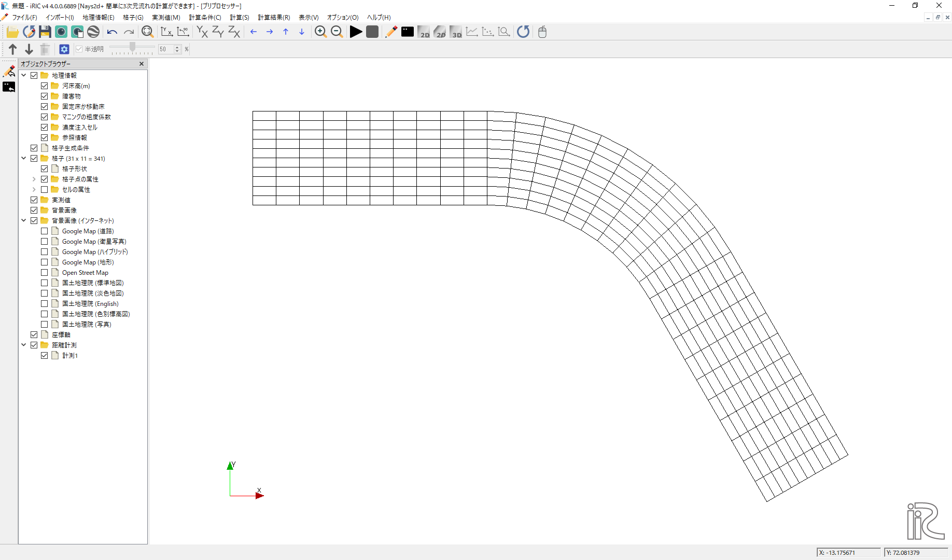Click the reload circular arrow icon
This screenshot has height=560, width=952.
[523, 32]
